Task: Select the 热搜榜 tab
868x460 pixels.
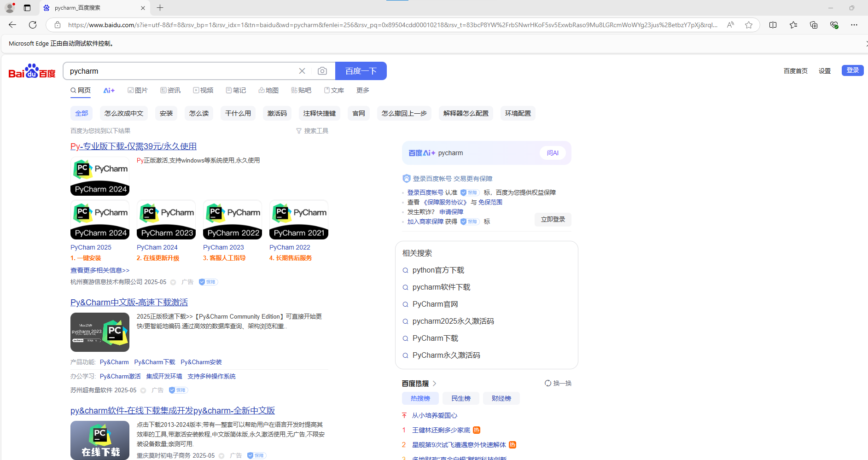Action: tap(420, 398)
